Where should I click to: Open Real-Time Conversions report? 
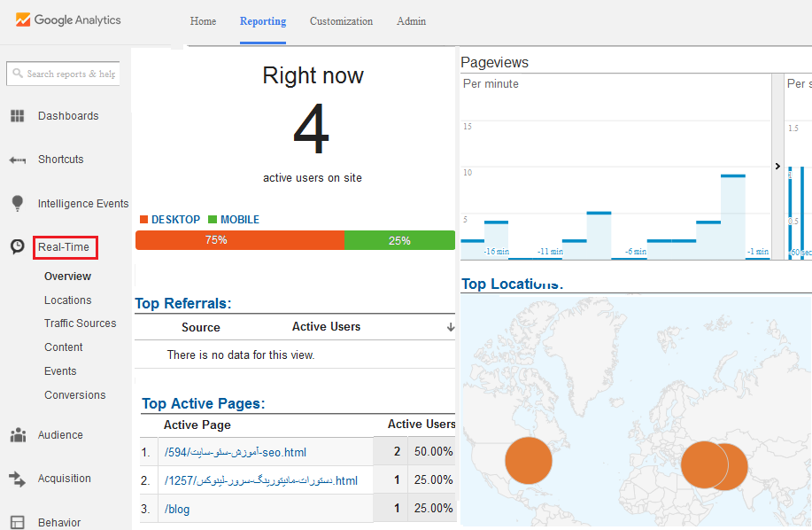75,394
